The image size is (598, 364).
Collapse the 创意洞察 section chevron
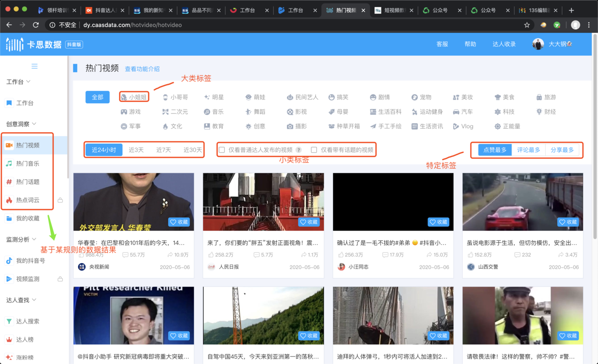pyautogui.click(x=34, y=124)
